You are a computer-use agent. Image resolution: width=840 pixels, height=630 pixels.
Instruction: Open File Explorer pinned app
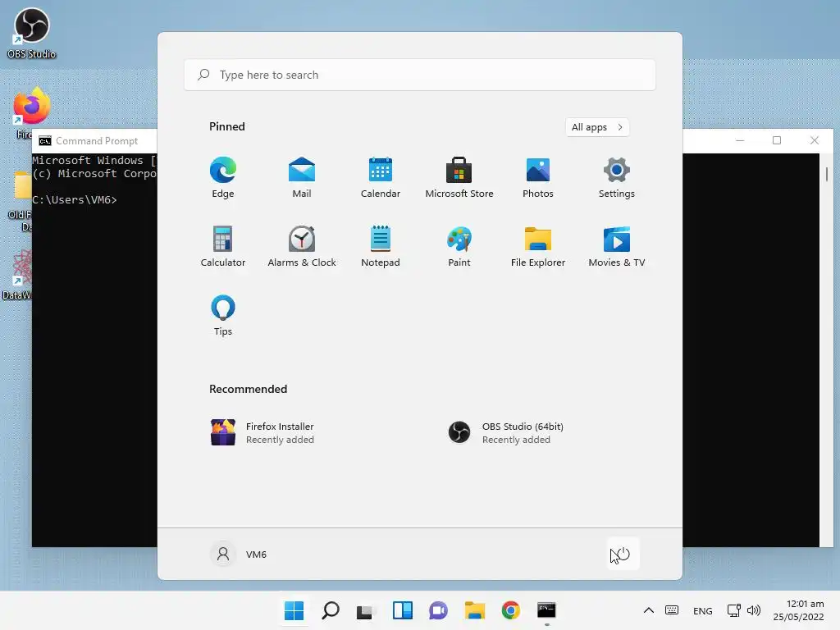pyautogui.click(x=538, y=246)
